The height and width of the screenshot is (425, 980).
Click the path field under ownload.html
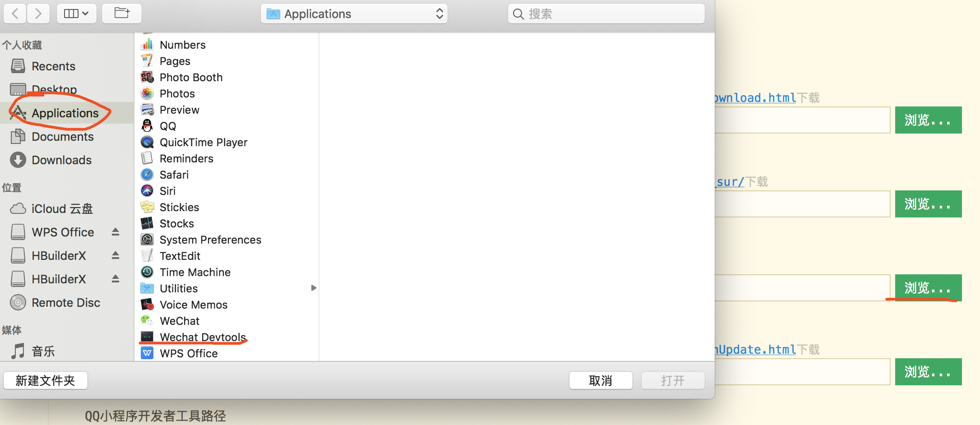803,120
